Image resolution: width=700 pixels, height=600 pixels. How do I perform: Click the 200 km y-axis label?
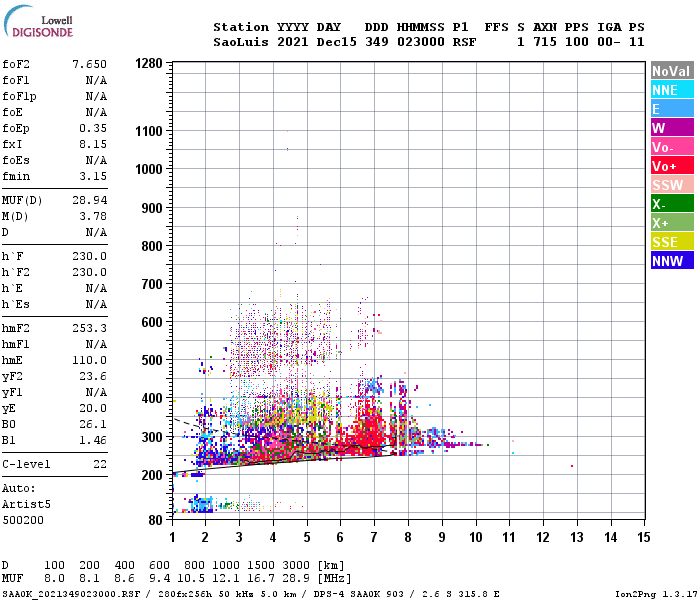152,475
